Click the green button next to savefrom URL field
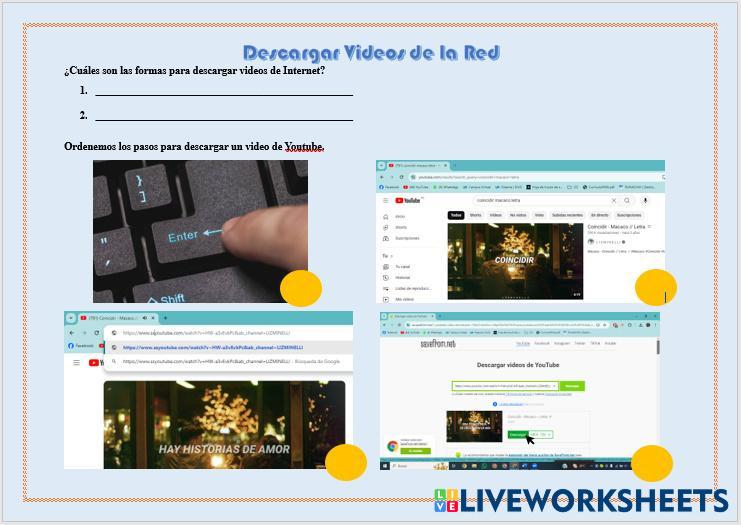 (572, 385)
